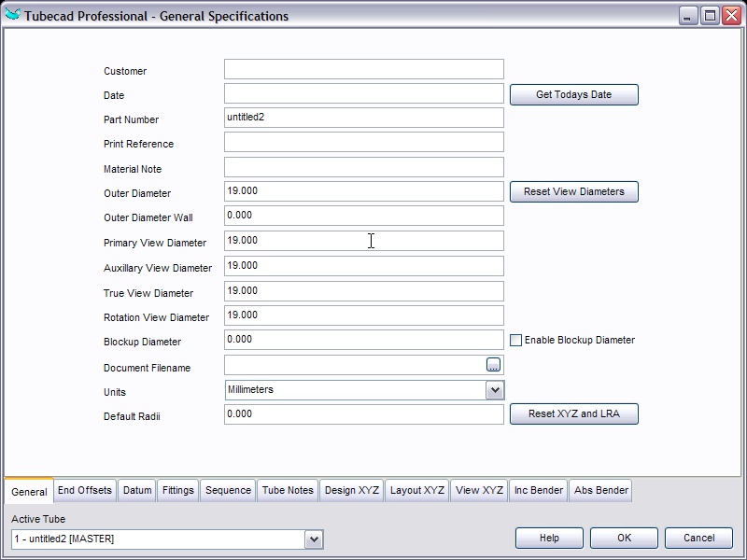
Task: Select the Inc Bender tab
Action: pos(539,490)
